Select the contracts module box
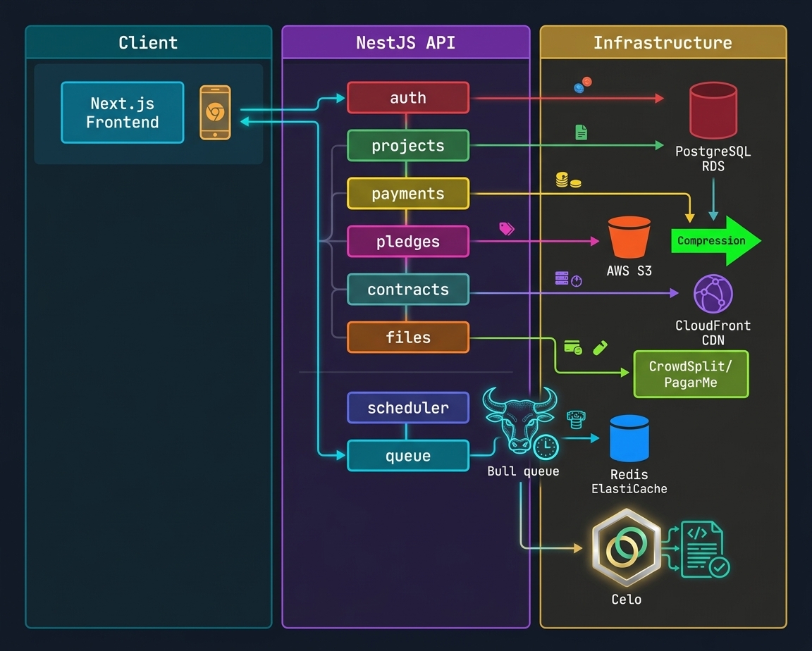Viewport: 812px width, 651px height. (408, 290)
